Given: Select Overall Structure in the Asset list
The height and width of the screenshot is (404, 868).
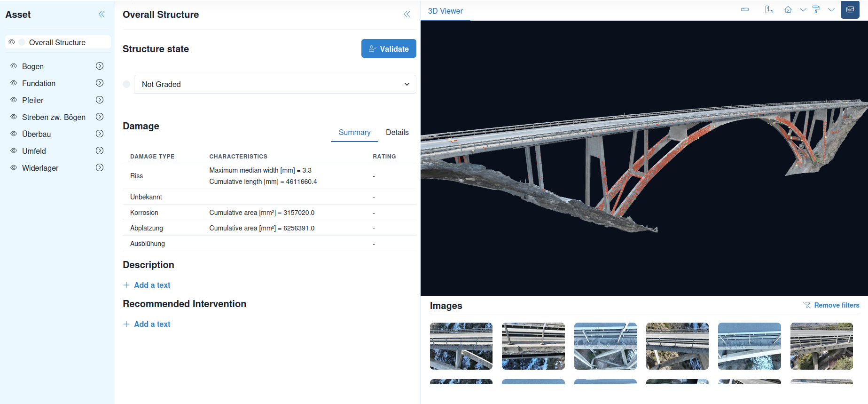Looking at the screenshot, I should [x=57, y=42].
